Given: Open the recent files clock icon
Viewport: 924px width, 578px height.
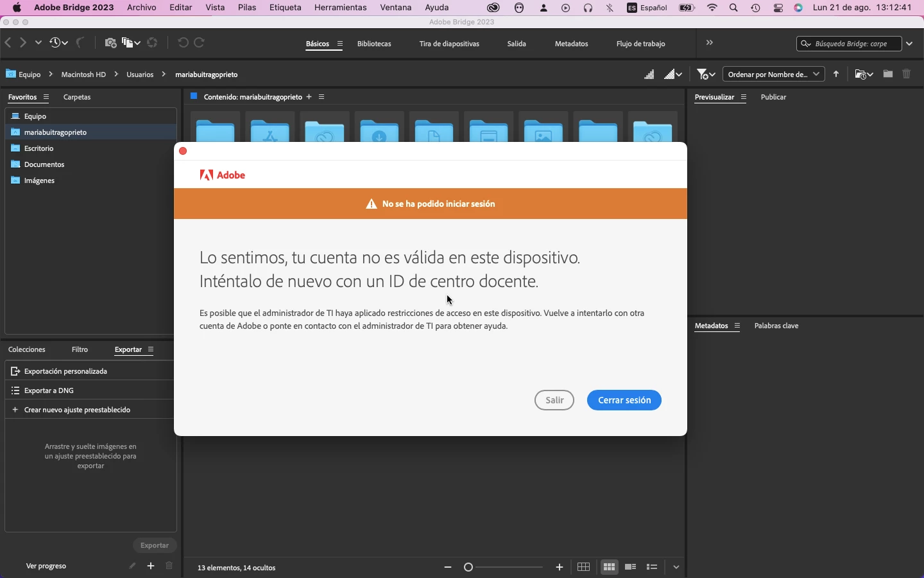Looking at the screenshot, I should click(58, 43).
